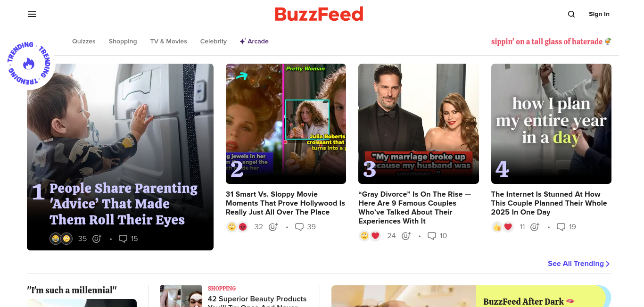
Task: Click the Sign In button
Action: point(599,14)
